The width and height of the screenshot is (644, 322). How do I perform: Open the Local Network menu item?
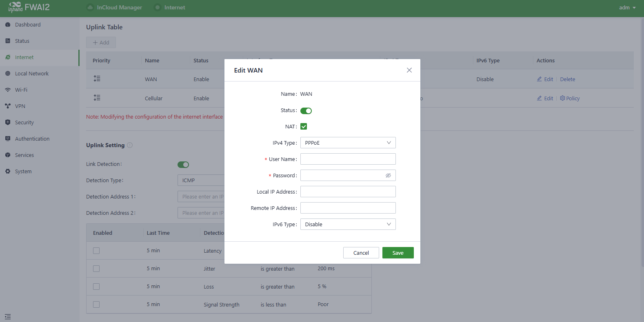point(32,74)
